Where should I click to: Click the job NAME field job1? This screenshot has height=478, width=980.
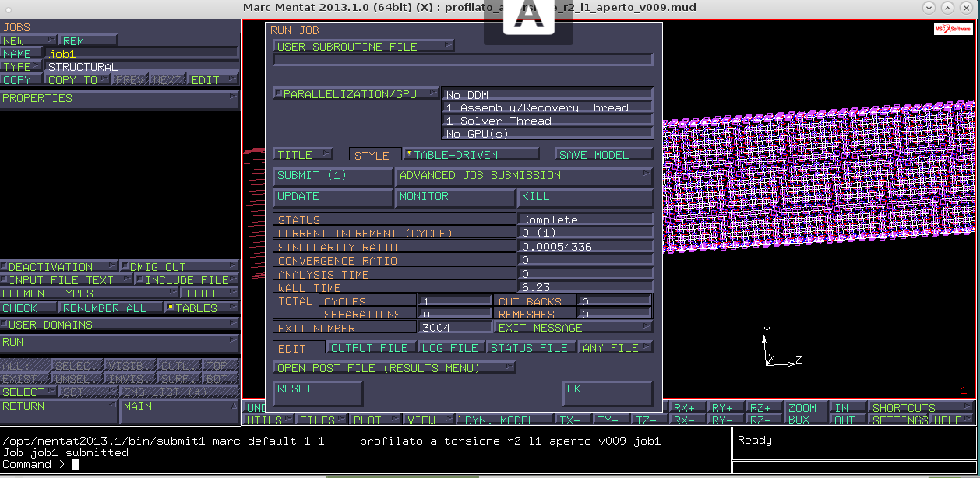(x=141, y=54)
